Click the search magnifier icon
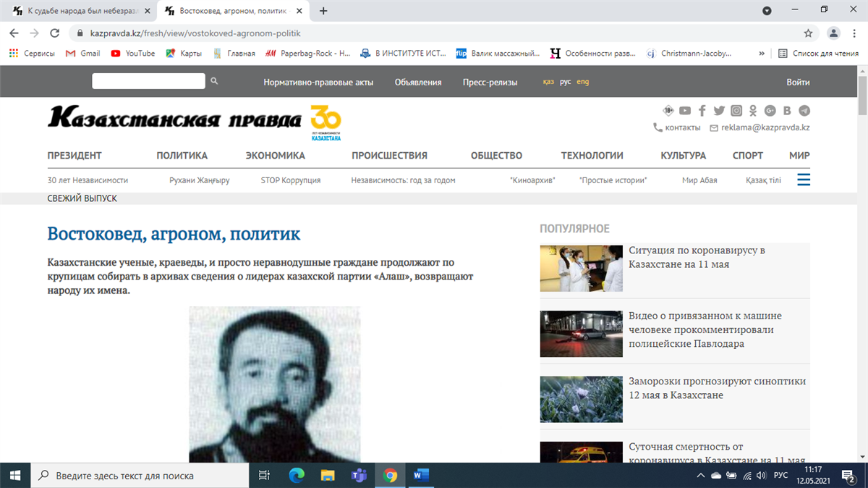The height and width of the screenshot is (488, 868). (x=214, y=82)
